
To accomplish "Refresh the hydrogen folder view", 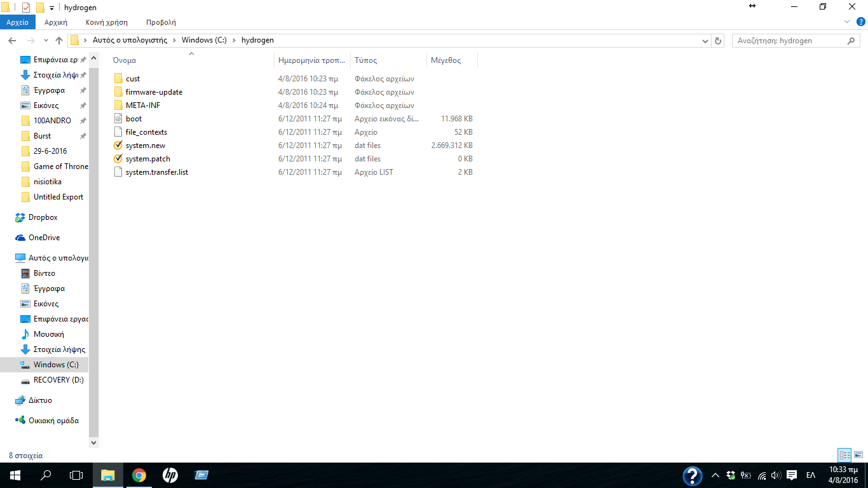I will [718, 41].
